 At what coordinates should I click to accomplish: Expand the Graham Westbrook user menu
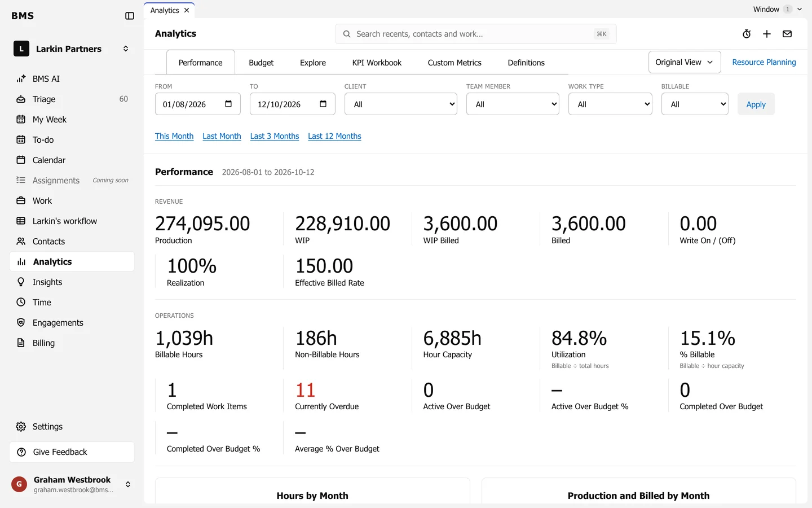72,484
